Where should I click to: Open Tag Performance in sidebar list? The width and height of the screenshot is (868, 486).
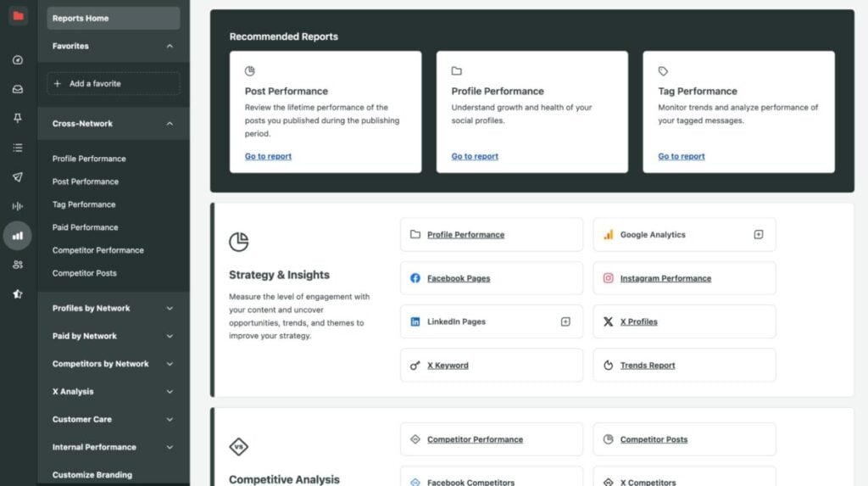point(84,204)
